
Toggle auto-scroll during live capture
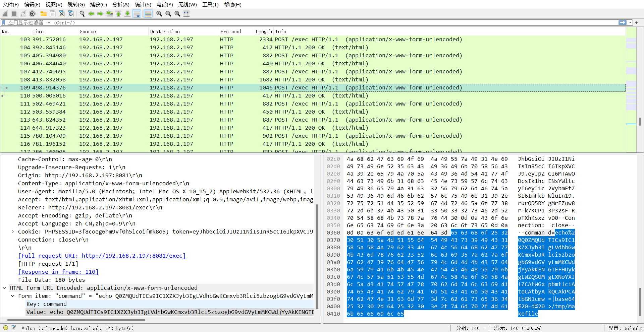pyautogui.click(x=137, y=14)
